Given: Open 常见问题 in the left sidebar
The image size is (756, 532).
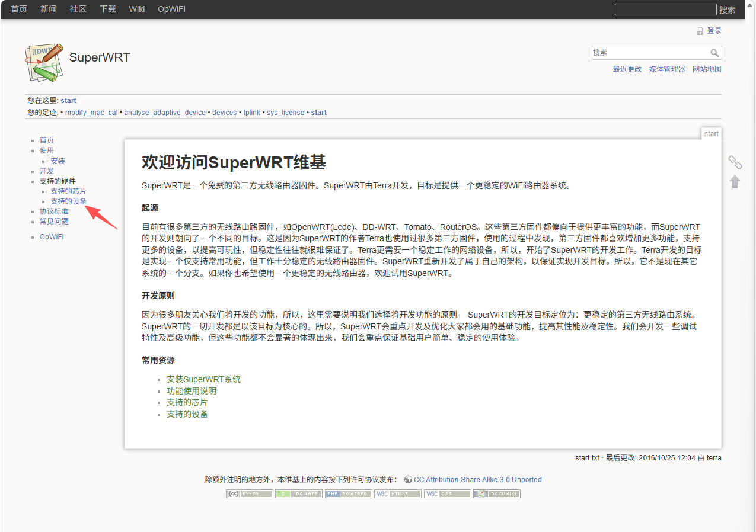Looking at the screenshot, I should (54, 222).
